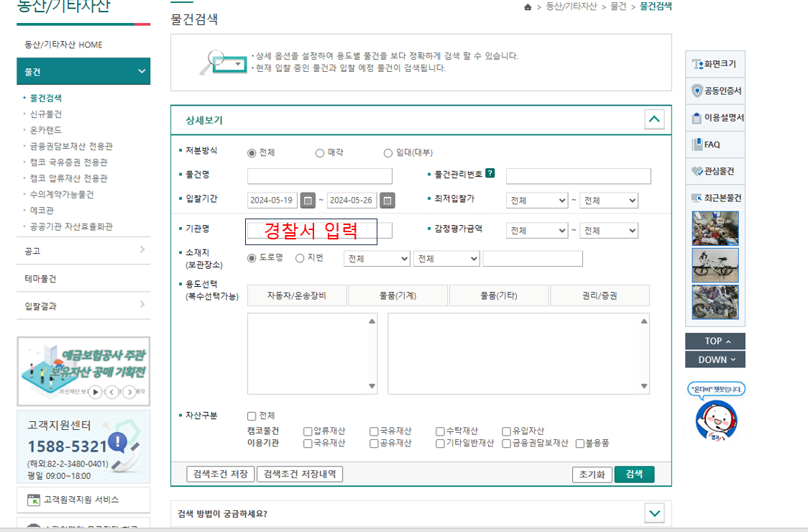Image resolution: width=808 pixels, height=532 pixels.
Task: Click the 물건관리번호 help question mark
Action: pos(491,173)
